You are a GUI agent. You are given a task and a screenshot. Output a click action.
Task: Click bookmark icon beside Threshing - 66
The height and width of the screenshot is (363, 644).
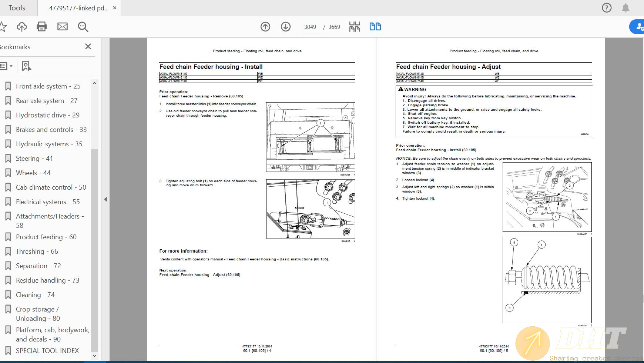tap(8, 252)
